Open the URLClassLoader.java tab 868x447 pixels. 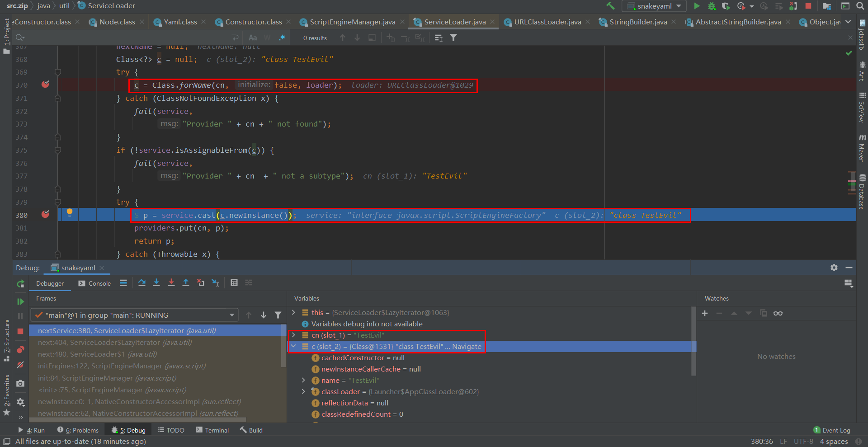[547, 22]
